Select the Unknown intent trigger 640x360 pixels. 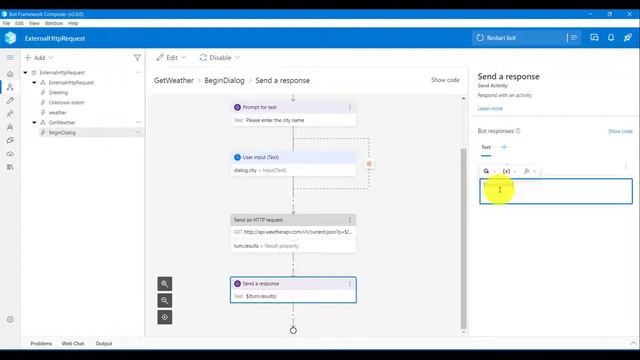click(66, 102)
